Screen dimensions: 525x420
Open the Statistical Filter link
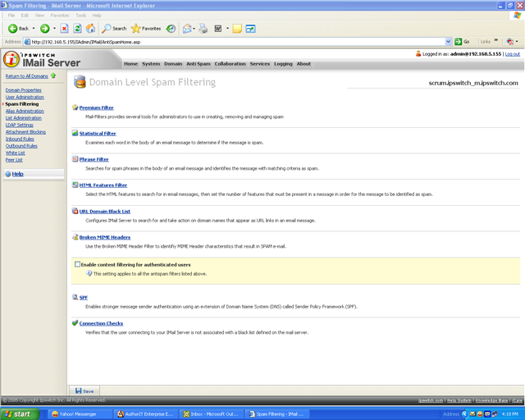click(98, 134)
